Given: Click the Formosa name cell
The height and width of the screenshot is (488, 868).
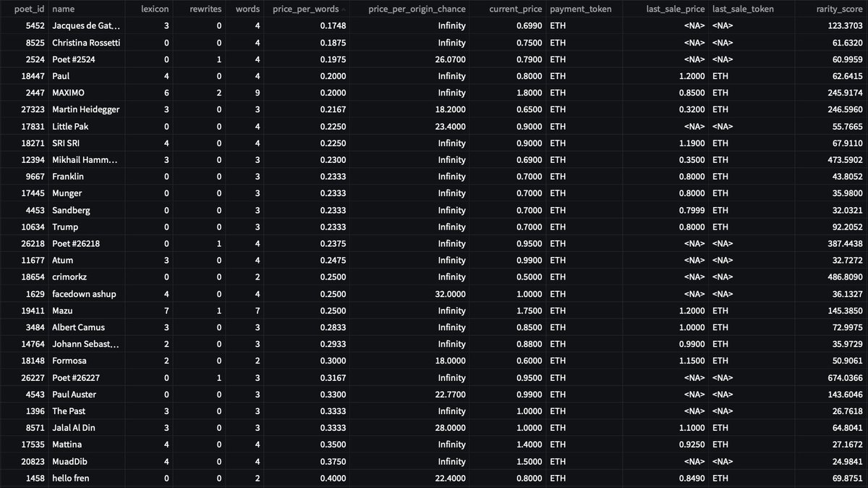Looking at the screenshot, I should point(87,361).
